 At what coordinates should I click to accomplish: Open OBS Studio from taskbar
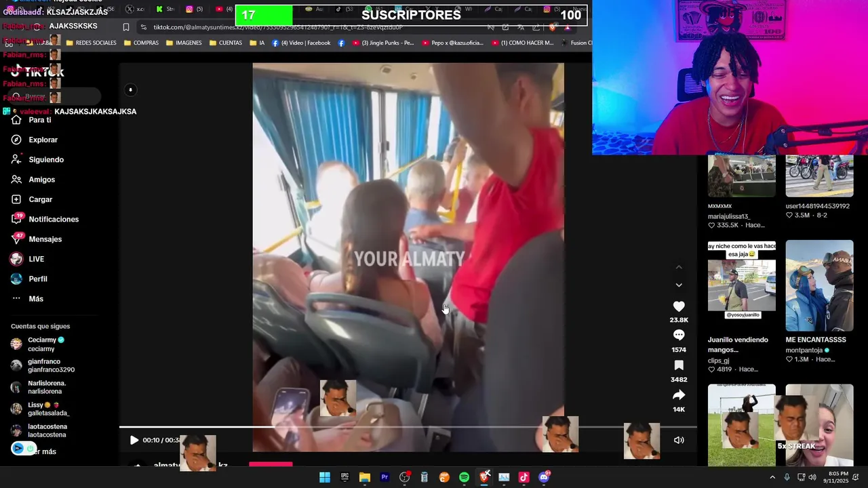(x=405, y=477)
